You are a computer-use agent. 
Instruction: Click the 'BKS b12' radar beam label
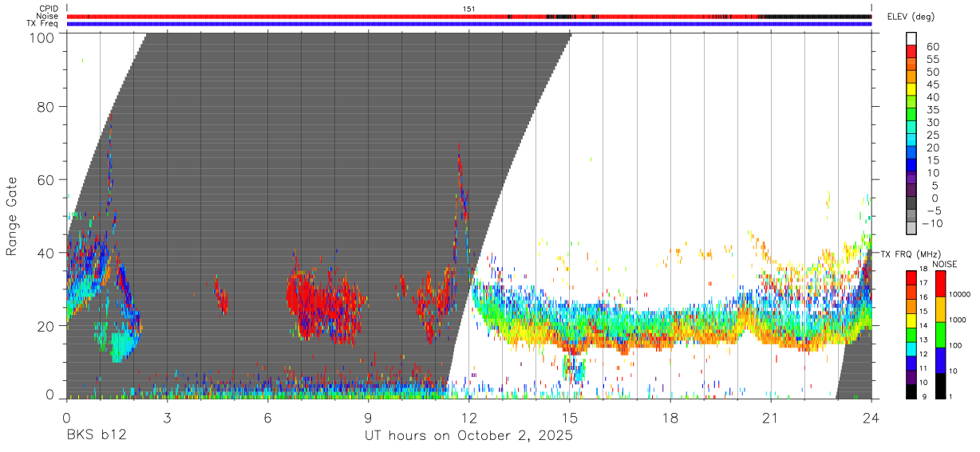click(x=96, y=436)
